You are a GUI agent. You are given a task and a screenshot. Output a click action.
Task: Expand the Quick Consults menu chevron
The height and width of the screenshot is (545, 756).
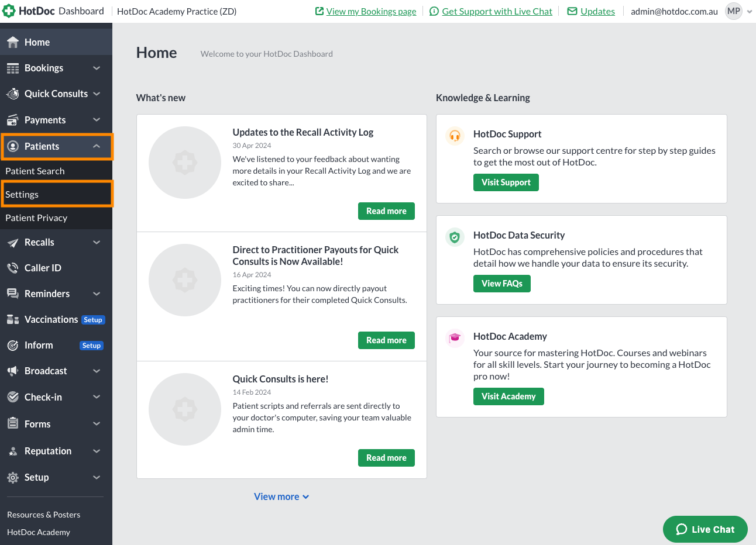(x=97, y=94)
